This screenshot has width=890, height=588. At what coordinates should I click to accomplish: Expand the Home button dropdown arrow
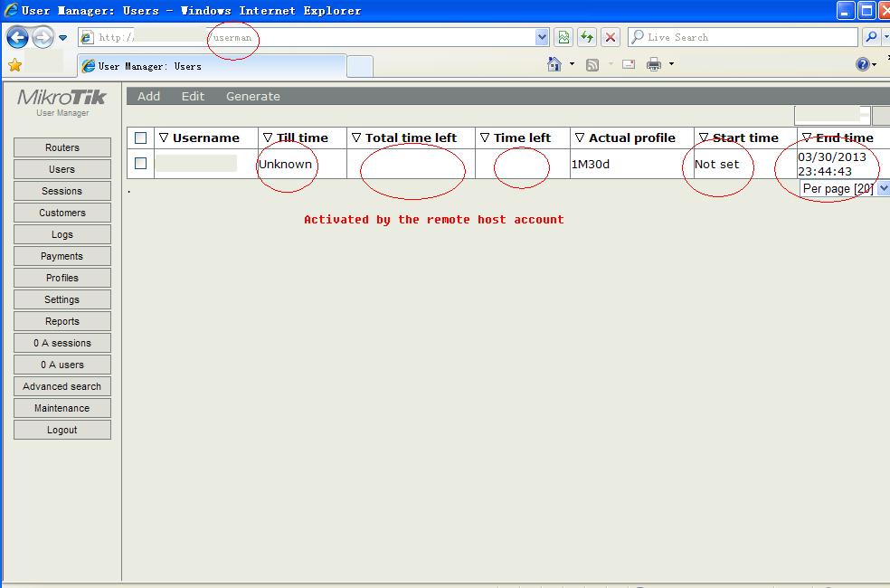(572, 64)
